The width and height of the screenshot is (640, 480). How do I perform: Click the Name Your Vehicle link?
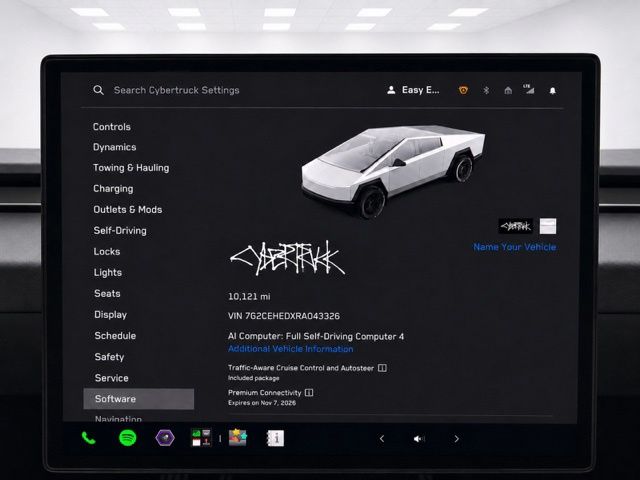pyautogui.click(x=515, y=247)
